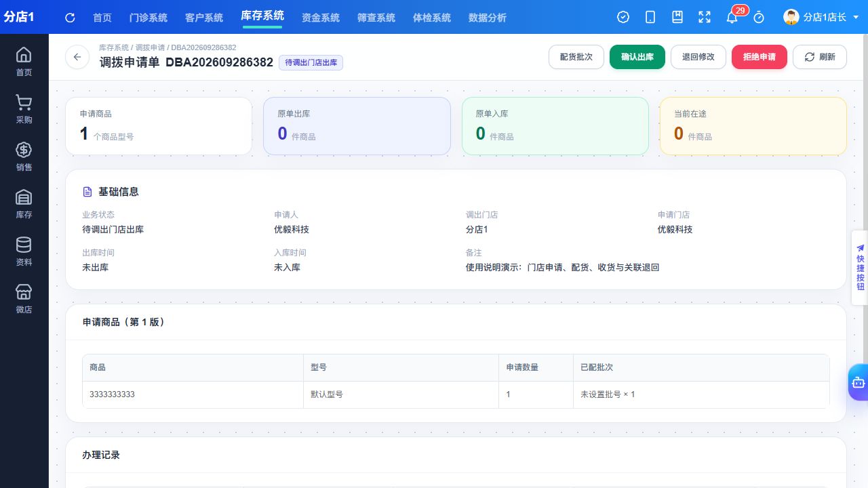Switch to the 数据分析 tab

pos(488,18)
